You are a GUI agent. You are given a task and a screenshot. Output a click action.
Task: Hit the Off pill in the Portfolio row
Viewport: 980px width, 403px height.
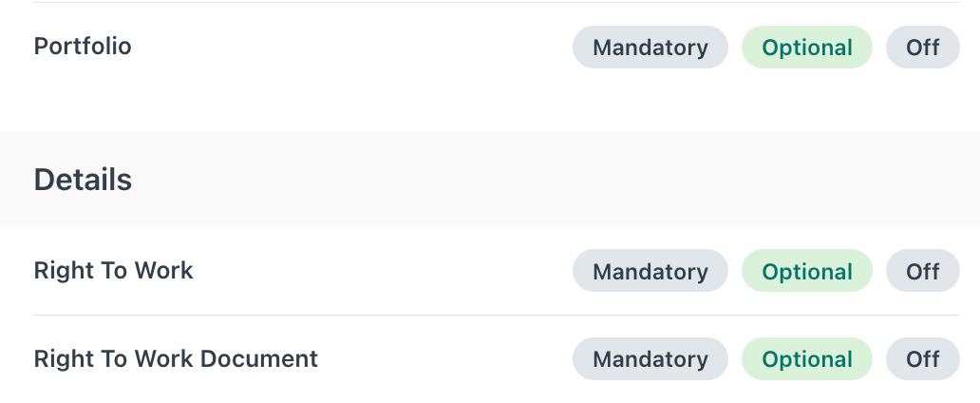tap(922, 48)
